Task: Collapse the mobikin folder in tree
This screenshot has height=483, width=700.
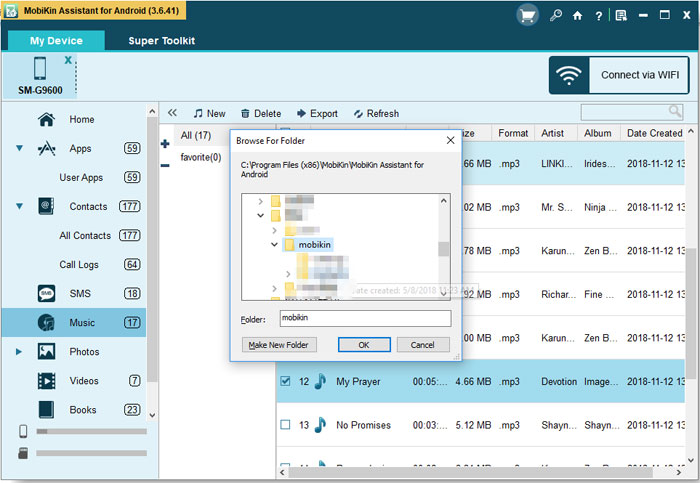Action: pos(274,245)
